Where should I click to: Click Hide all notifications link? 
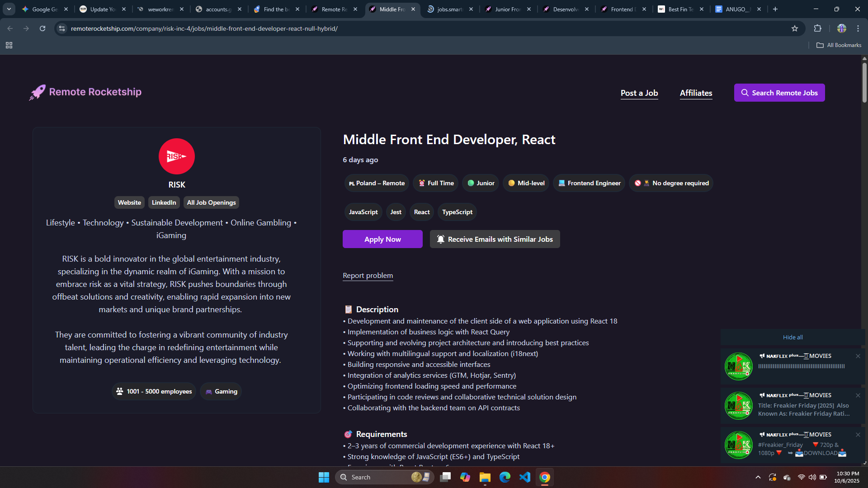[793, 337]
